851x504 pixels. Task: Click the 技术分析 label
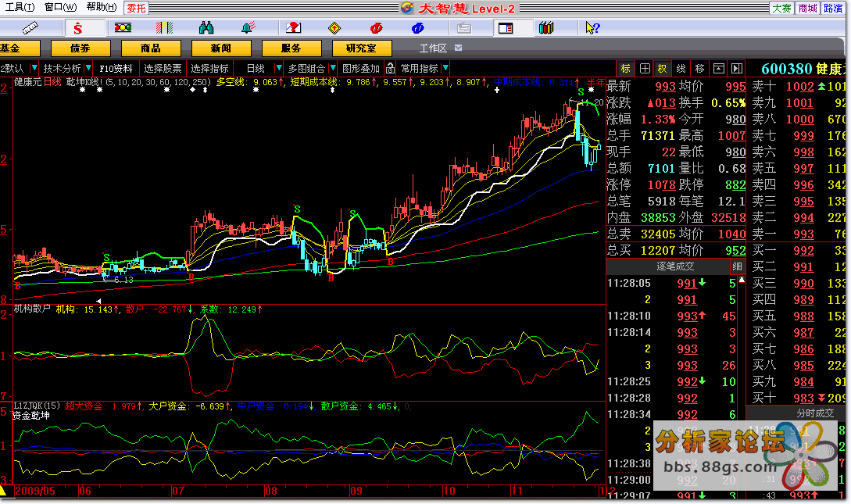[x=62, y=68]
